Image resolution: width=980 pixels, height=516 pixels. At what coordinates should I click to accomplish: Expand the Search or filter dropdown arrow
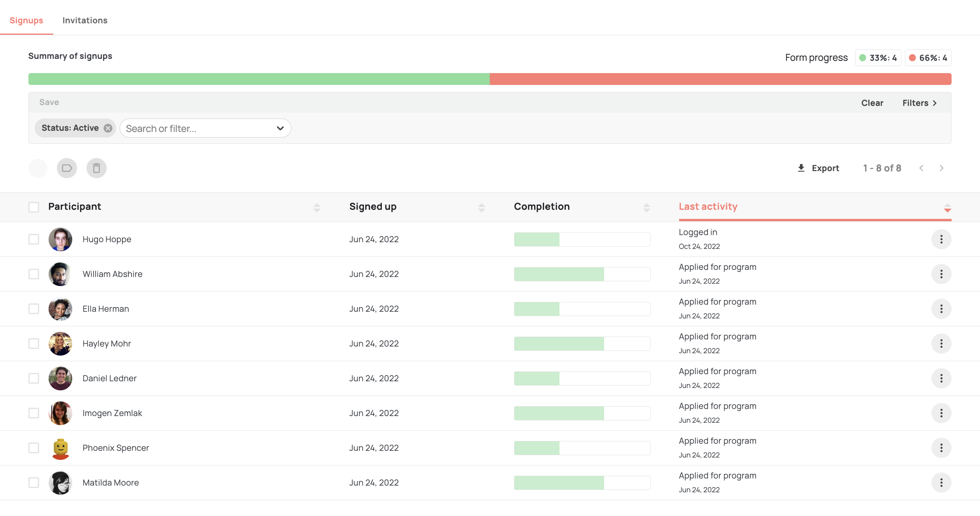tap(280, 128)
